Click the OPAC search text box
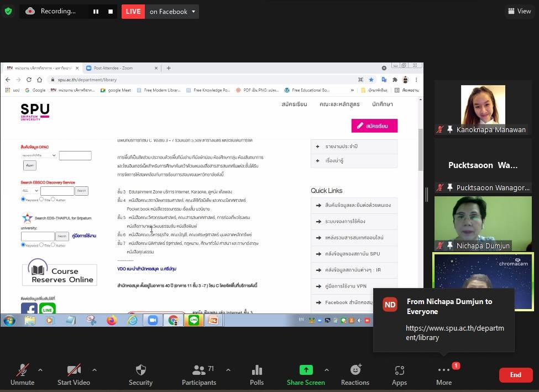The height and width of the screenshot is (392, 539). coord(75,155)
